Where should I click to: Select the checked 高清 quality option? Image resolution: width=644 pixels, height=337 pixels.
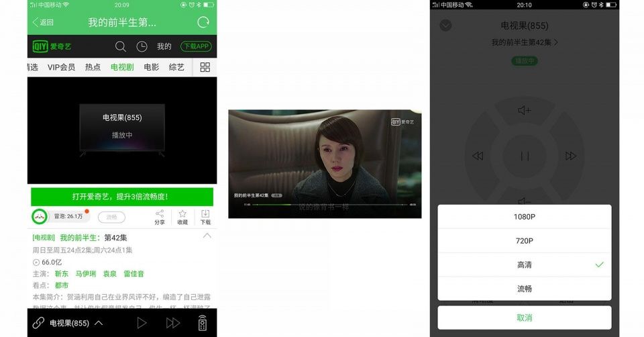[525, 264]
